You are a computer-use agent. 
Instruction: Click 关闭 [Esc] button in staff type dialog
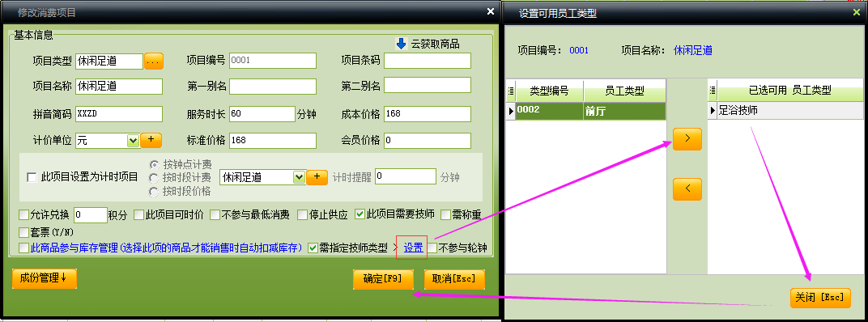coord(820,298)
